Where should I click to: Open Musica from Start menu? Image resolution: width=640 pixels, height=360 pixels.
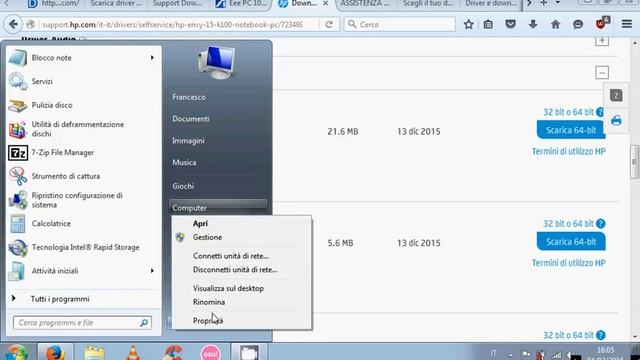pos(184,162)
